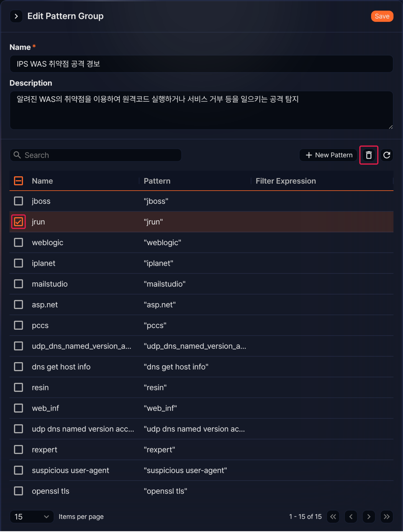Click into the Description text area
Screen dimensions: 403x532
click(201, 110)
